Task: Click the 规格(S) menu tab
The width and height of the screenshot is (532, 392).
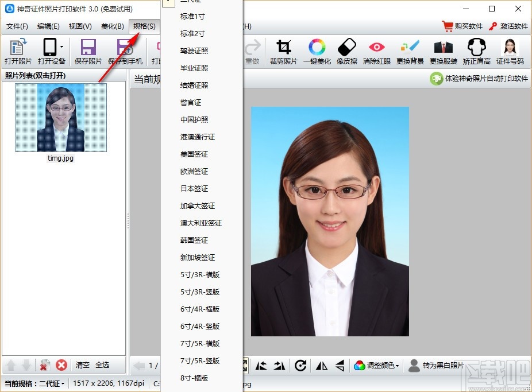Action: [x=144, y=26]
